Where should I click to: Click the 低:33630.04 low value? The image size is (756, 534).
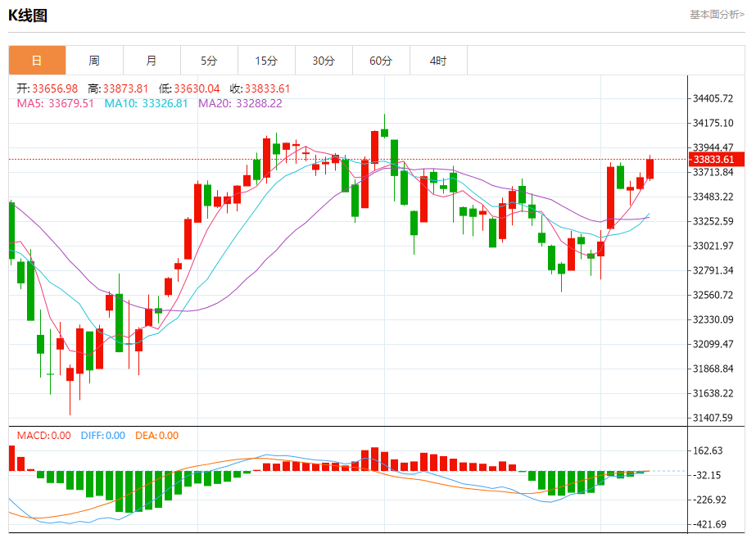coord(189,88)
